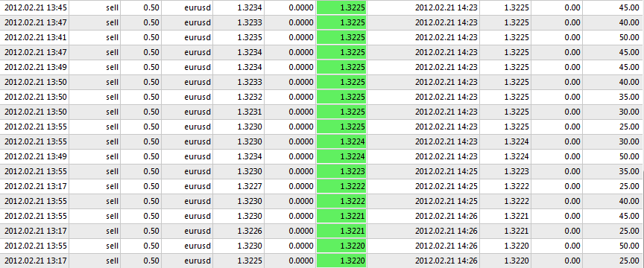Click green 1.3220 cell in last row
This screenshot has height=268, width=644.
[341, 261]
